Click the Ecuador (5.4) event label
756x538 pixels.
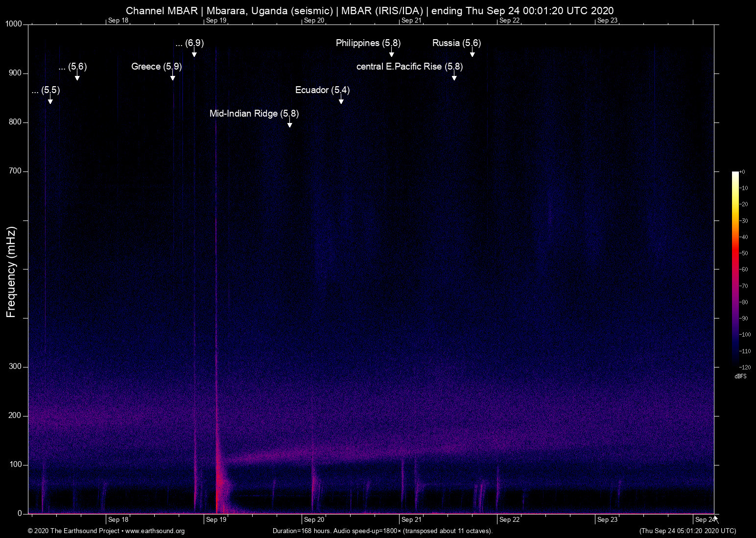point(323,90)
